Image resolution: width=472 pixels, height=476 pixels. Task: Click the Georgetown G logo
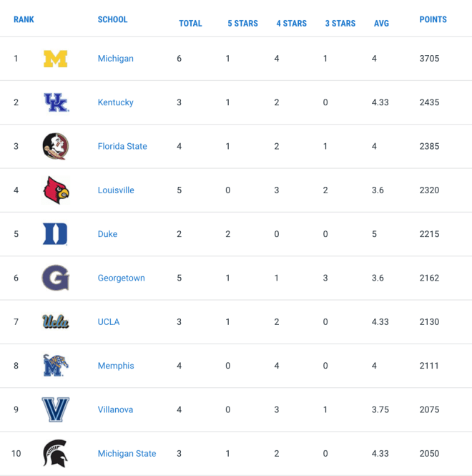(56, 278)
